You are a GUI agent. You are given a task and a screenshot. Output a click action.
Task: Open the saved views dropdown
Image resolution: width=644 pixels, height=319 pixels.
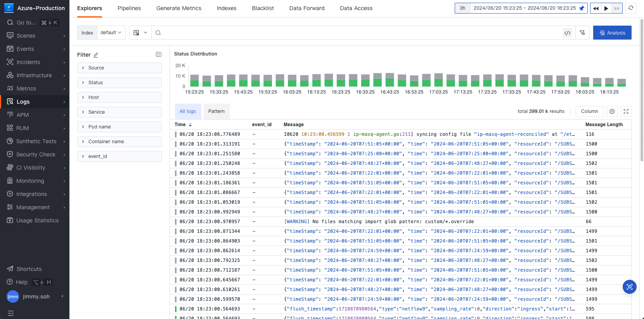tap(140, 33)
